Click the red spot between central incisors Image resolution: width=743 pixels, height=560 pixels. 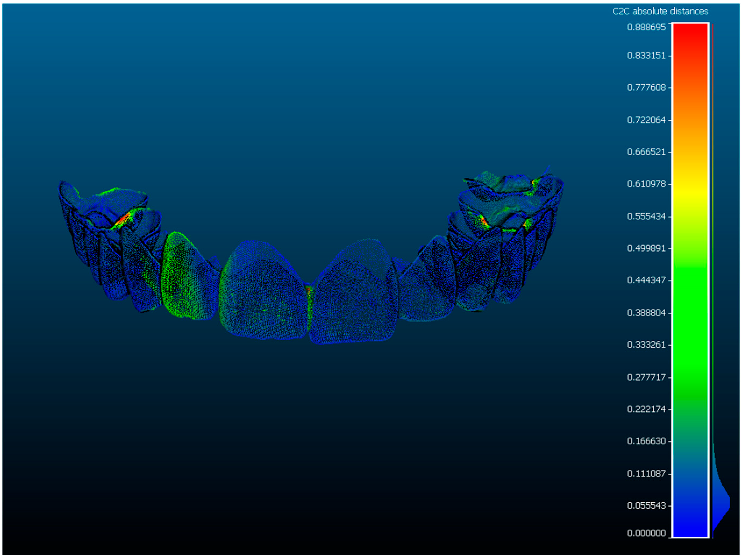click(x=309, y=289)
